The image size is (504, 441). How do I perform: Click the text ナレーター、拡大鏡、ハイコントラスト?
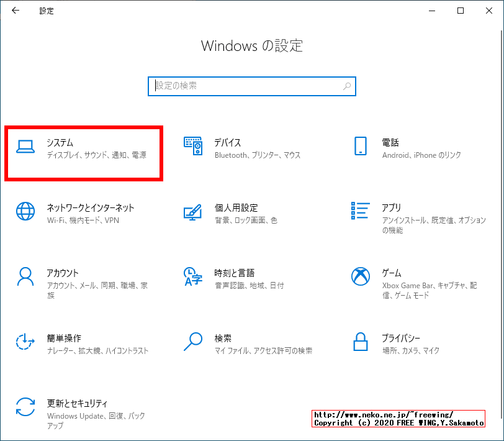point(97,351)
